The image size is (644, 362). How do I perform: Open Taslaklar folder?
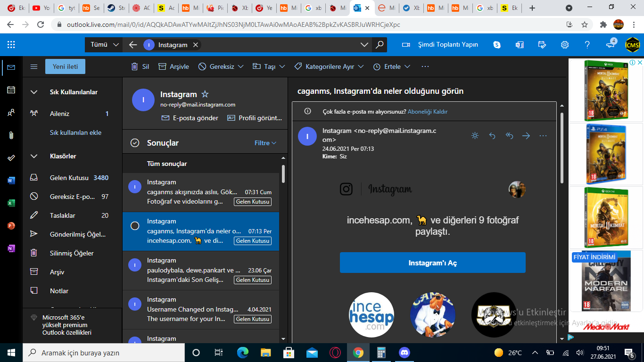(72, 215)
